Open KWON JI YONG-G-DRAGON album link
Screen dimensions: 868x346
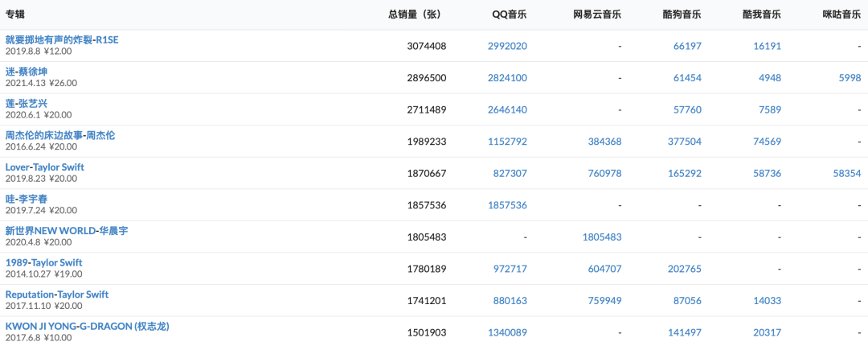coord(88,326)
